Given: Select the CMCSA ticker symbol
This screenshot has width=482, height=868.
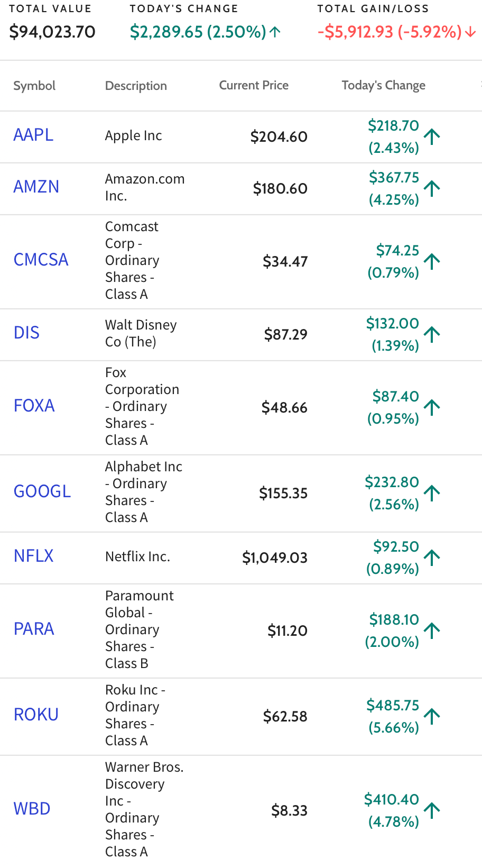Looking at the screenshot, I should (x=41, y=260).
